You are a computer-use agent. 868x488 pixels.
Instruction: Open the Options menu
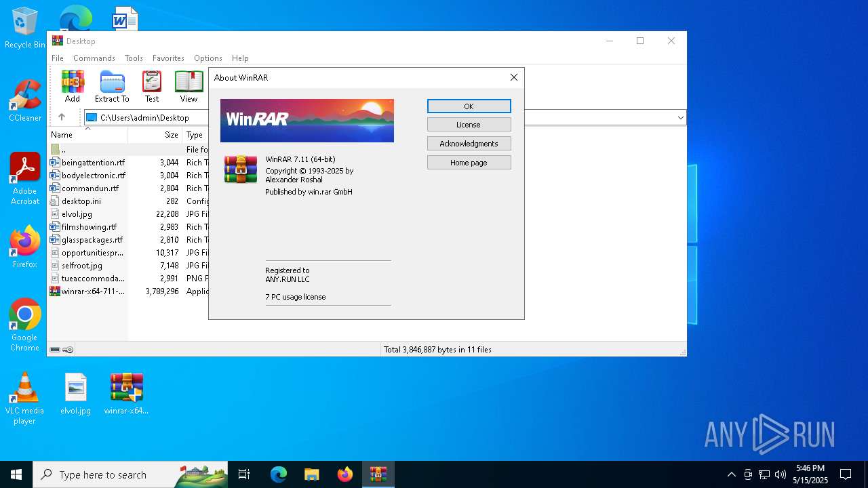click(x=208, y=58)
